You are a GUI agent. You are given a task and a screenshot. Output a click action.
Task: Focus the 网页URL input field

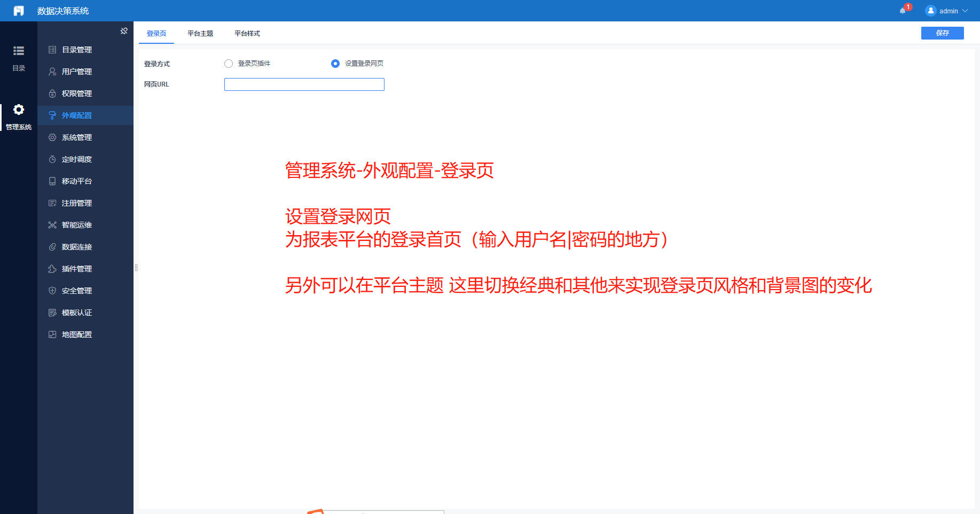[x=304, y=84]
